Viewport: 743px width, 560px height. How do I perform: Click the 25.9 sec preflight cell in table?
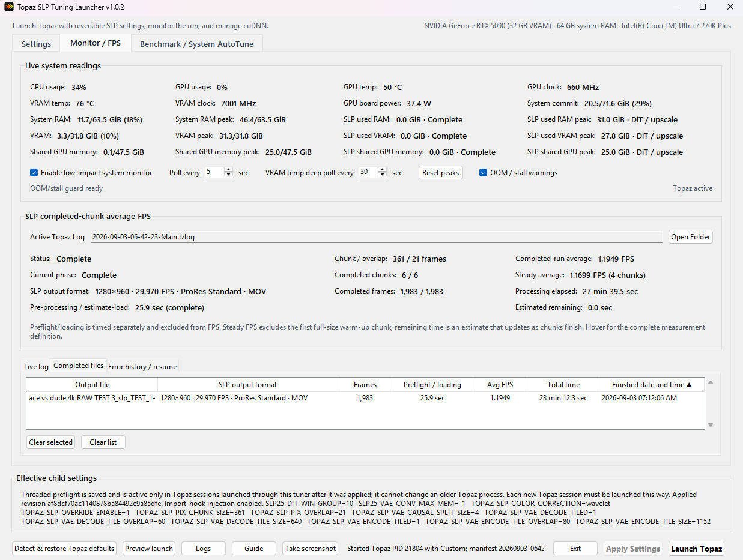(432, 398)
